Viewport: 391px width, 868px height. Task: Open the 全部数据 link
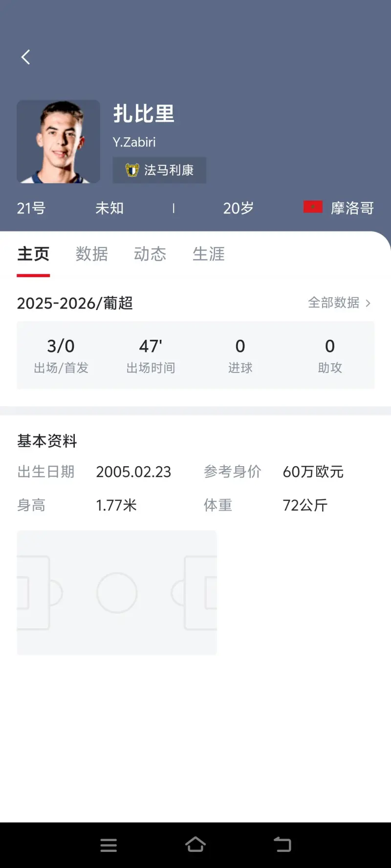[x=334, y=303]
